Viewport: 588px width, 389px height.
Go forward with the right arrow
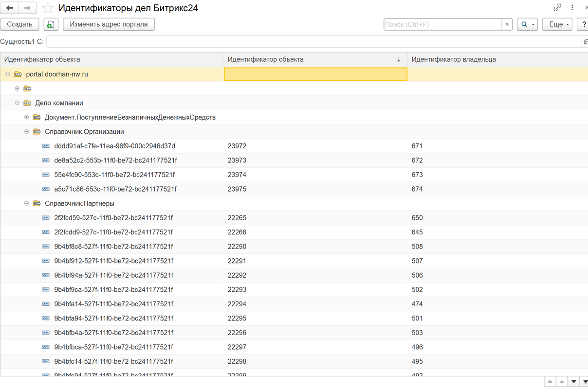pos(27,8)
